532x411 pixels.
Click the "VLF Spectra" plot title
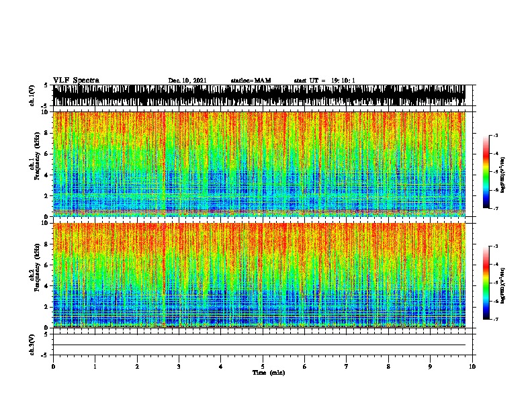point(76,80)
